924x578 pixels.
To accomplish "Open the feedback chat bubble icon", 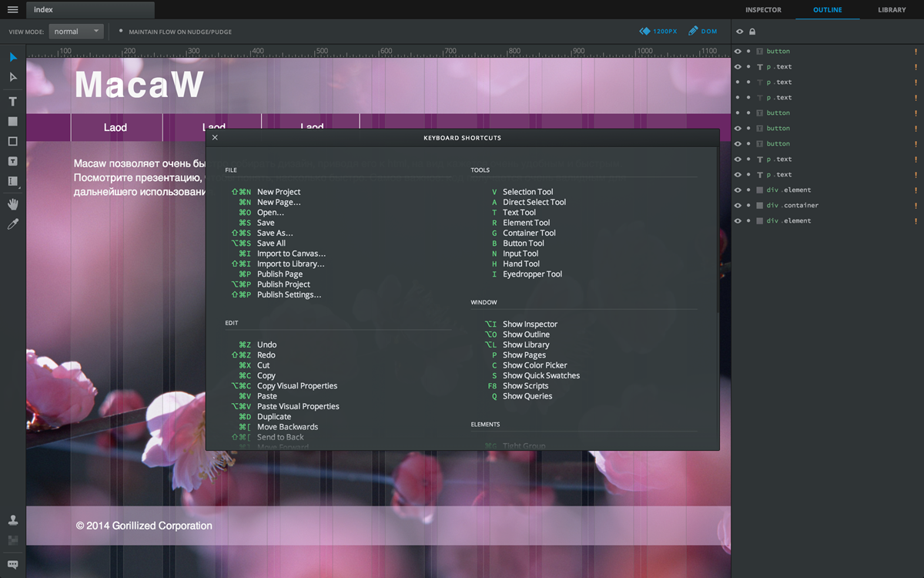I will click(x=13, y=564).
